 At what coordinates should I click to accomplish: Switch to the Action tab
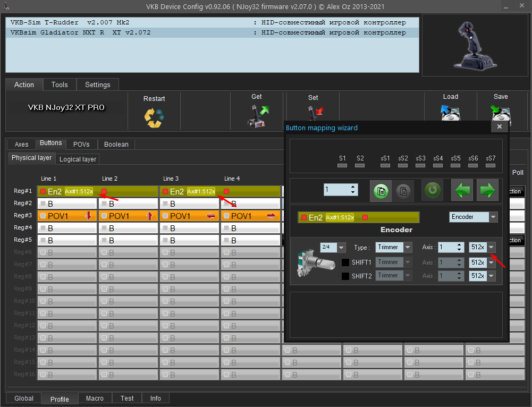click(24, 84)
